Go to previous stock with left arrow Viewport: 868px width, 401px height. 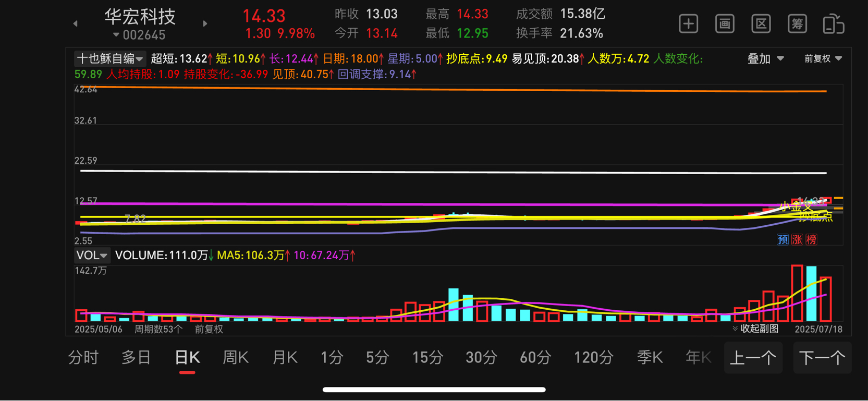pos(76,23)
